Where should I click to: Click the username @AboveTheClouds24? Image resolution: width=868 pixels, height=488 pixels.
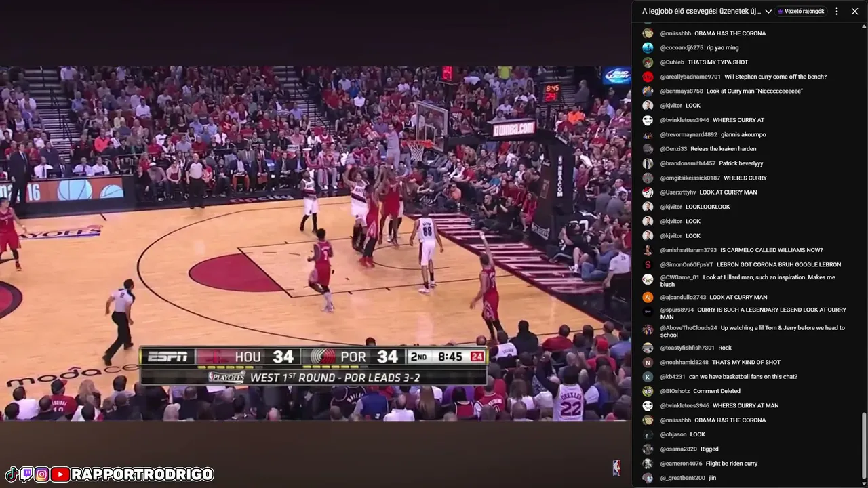[x=689, y=328]
